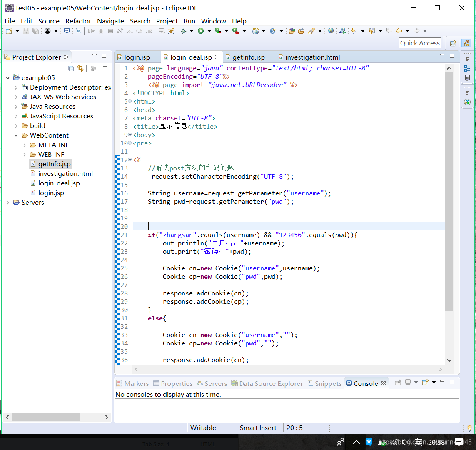The height and width of the screenshot is (450, 476).
Task: Minimize the Project Explorer panel
Action: click(95, 55)
